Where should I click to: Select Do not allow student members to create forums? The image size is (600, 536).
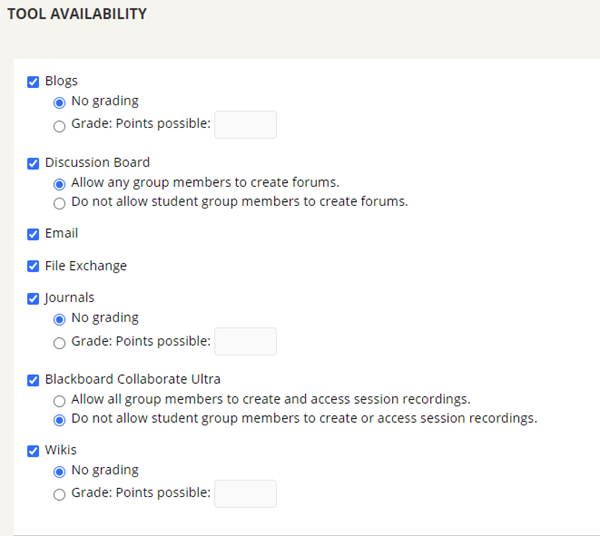click(x=59, y=203)
